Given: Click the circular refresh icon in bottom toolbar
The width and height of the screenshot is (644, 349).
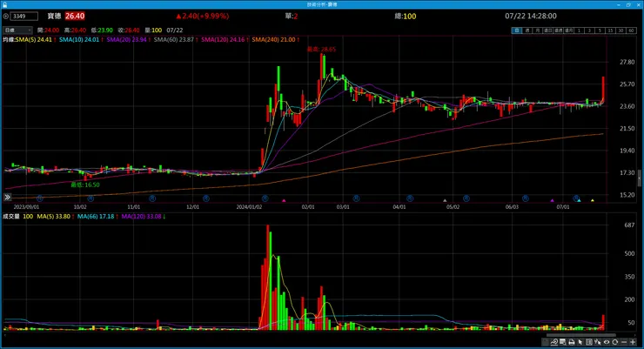Looking at the screenshot, I should point(614,342).
